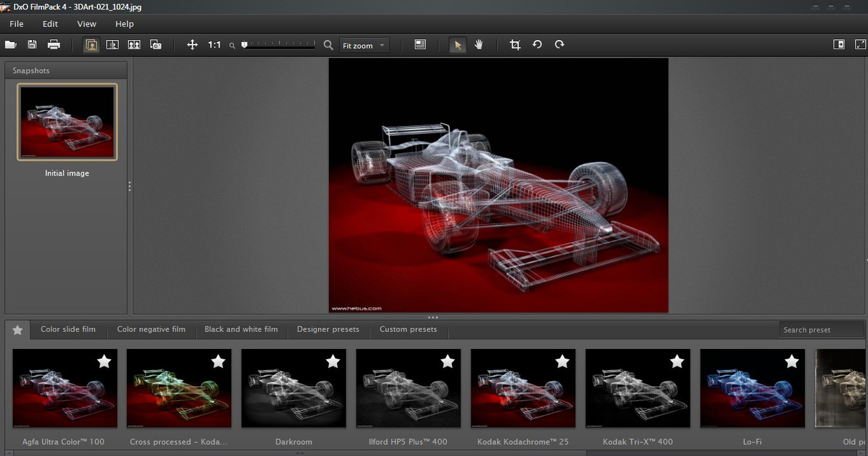
Task: Show favorite presets star tab
Action: point(18,330)
